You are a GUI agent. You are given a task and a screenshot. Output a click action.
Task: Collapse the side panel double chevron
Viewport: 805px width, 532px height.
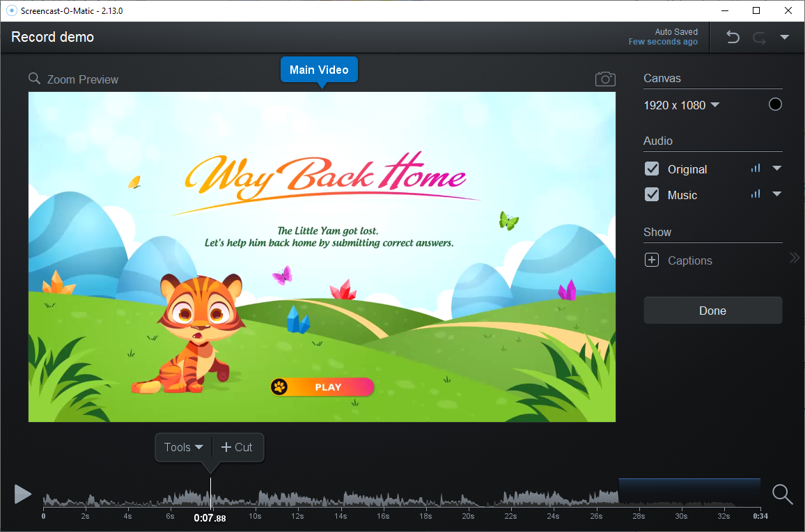click(795, 258)
